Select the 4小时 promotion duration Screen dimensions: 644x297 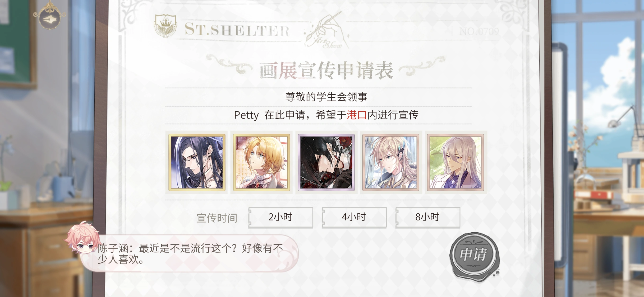354,217
